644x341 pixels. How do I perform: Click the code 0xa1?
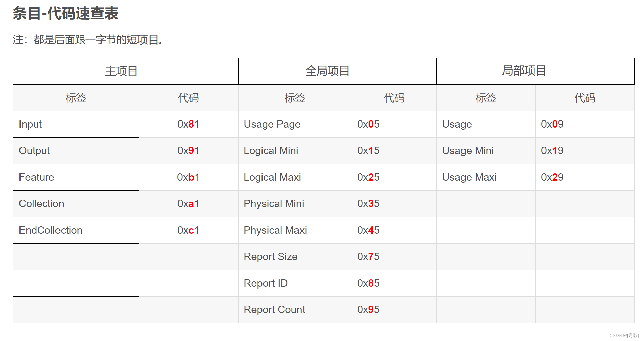tap(188, 204)
